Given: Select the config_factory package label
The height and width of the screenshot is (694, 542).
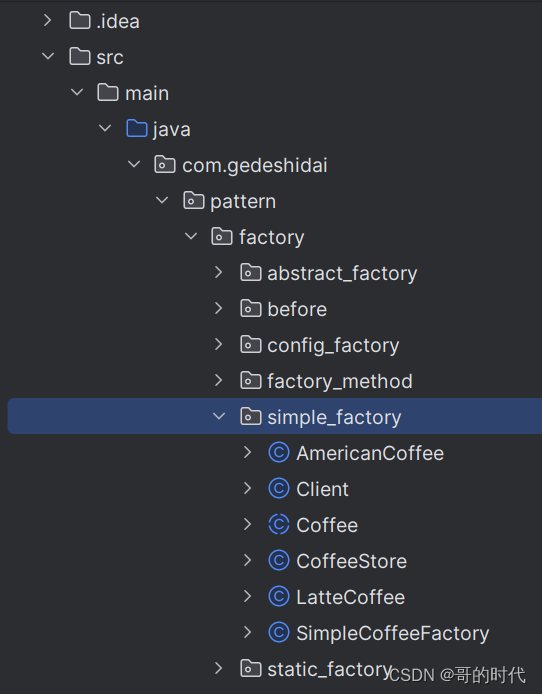Looking at the screenshot, I should point(333,345).
